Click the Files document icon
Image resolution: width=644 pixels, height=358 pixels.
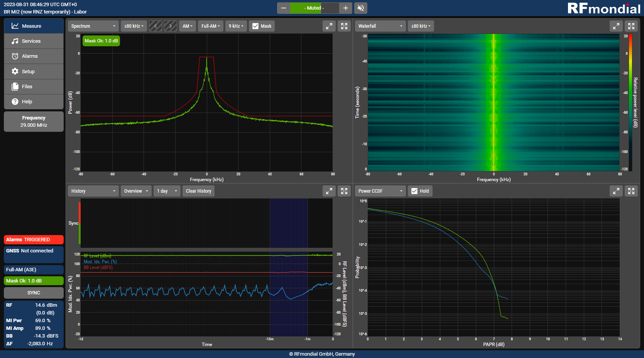click(15, 87)
